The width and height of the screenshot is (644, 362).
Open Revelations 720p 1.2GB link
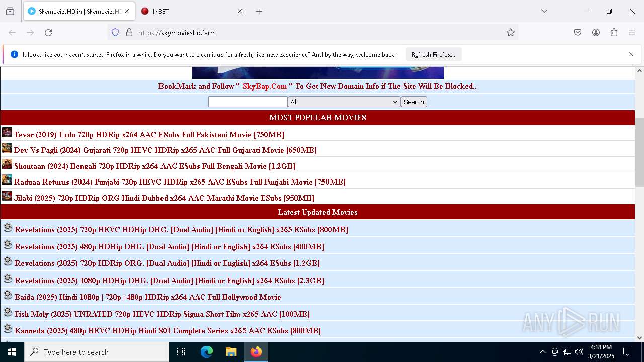[x=167, y=263]
